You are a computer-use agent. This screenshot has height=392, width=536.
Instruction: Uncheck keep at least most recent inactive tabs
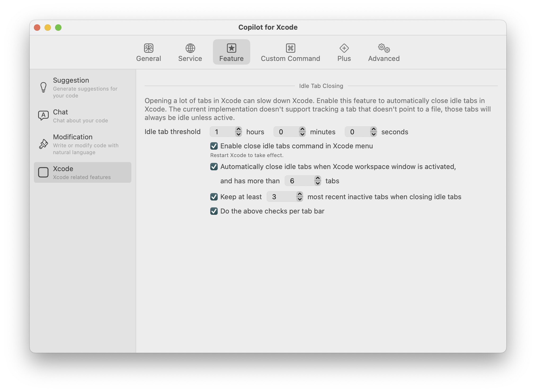click(214, 197)
